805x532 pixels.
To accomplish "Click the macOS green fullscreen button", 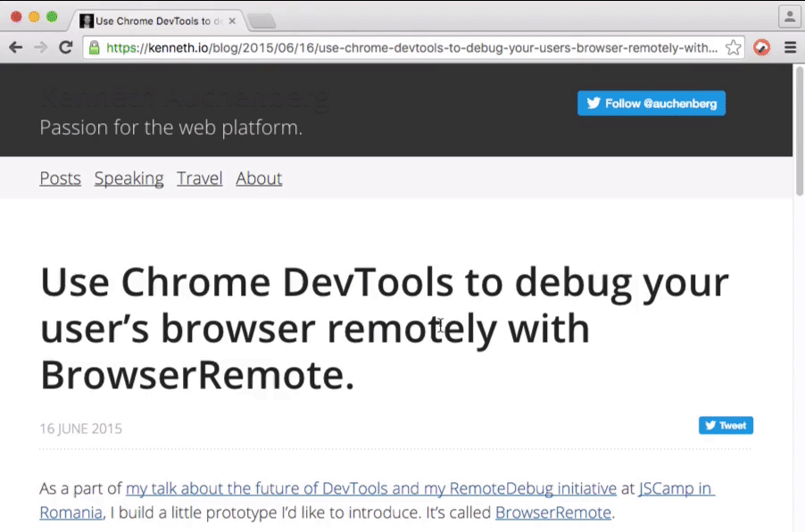I will coord(52,17).
